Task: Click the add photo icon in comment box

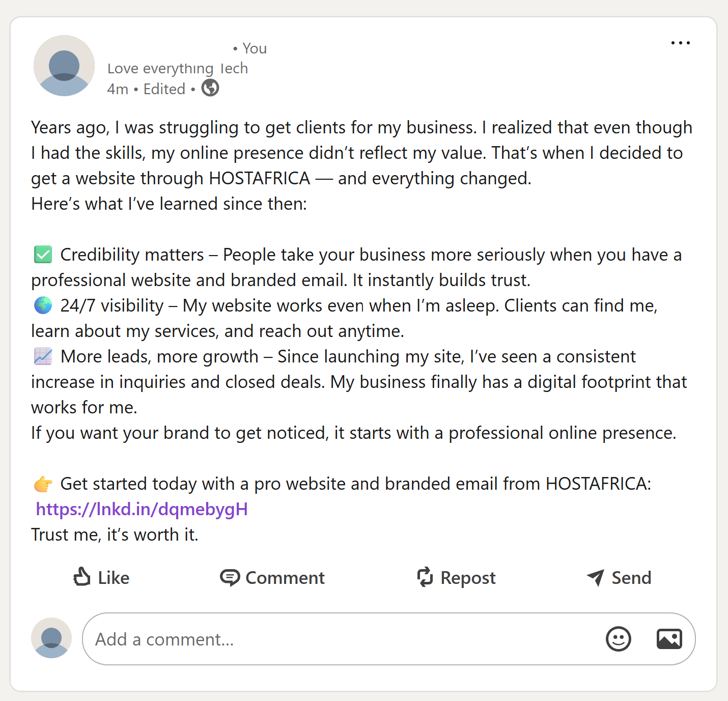Action: coord(669,639)
